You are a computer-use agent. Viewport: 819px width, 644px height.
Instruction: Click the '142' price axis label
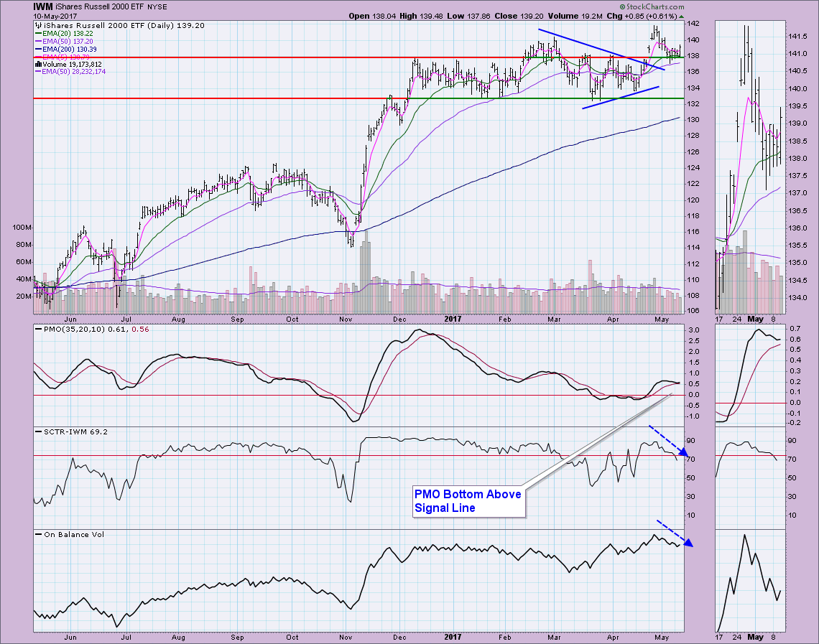693,24
